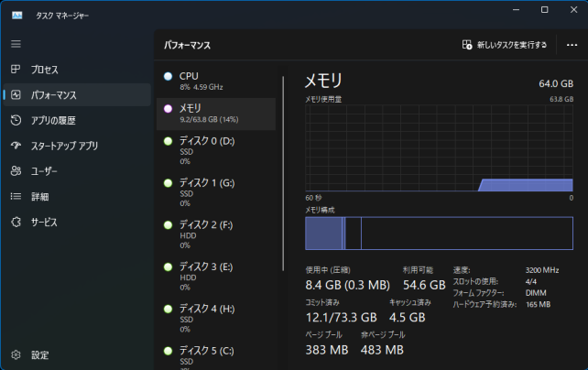Select ディスク 1 (G:) SSD entry
The height and width of the screenshot is (370, 588).
[x=216, y=192]
